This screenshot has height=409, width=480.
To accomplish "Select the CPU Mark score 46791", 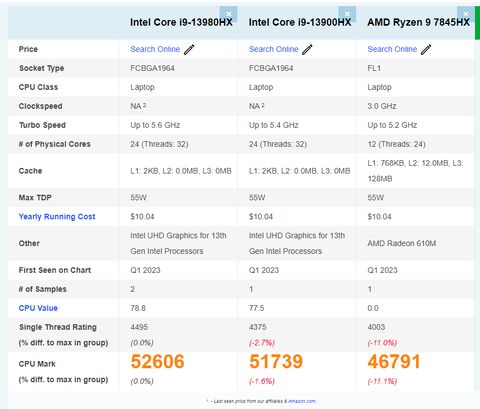I will point(394,362).
